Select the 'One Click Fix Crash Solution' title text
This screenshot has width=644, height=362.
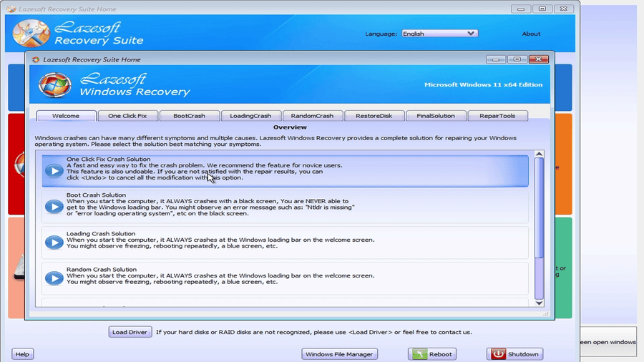[x=109, y=160]
